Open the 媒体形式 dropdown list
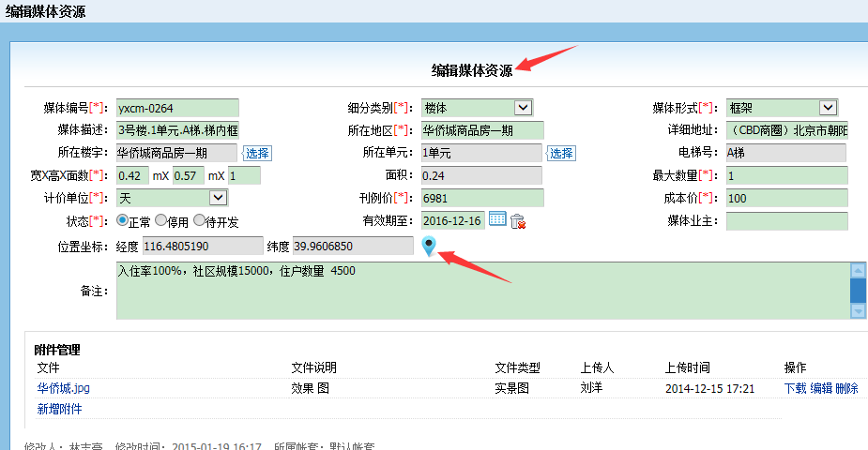Image resolution: width=868 pixels, height=450 pixels. (x=828, y=108)
